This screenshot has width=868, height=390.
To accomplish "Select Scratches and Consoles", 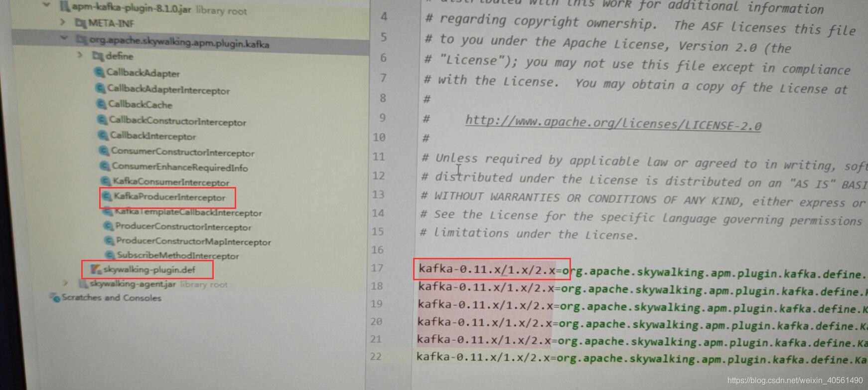I will click(112, 298).
